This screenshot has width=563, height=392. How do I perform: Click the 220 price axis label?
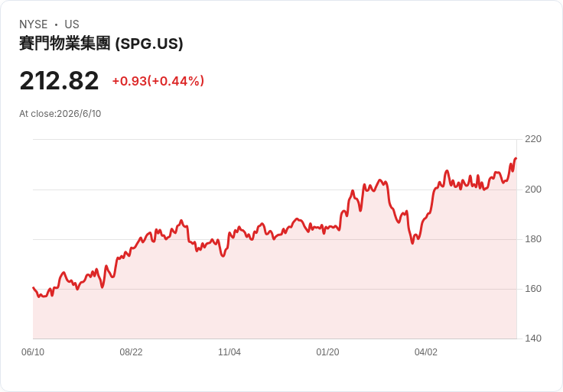(x=533, y=139)
